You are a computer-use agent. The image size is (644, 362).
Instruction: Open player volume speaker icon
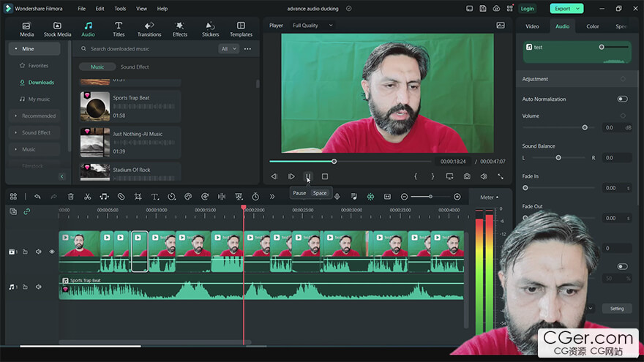click(484, 176)
